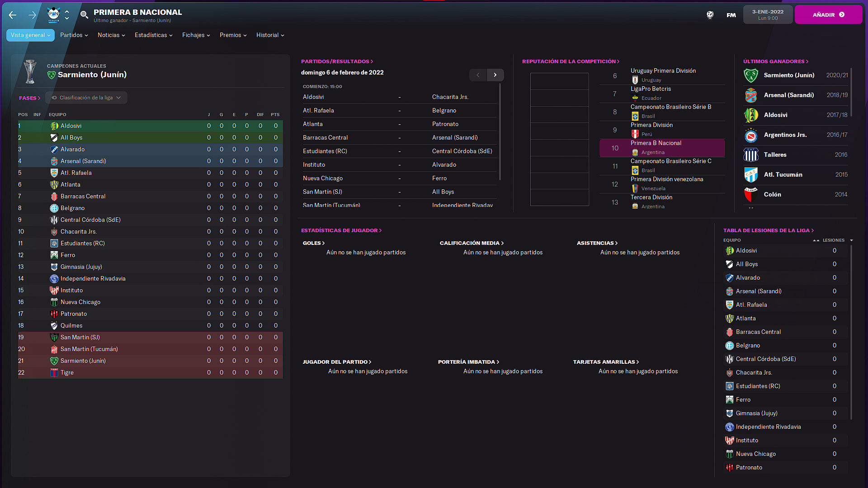Open the Vista general dropdown
Screen dimensions: 868x488
[x=30, y=35]
